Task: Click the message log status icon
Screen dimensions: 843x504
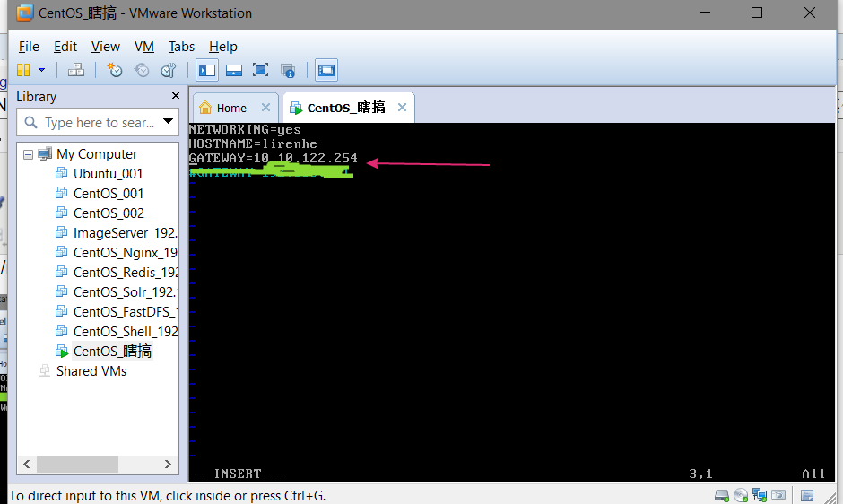Action: coord(806,495)
